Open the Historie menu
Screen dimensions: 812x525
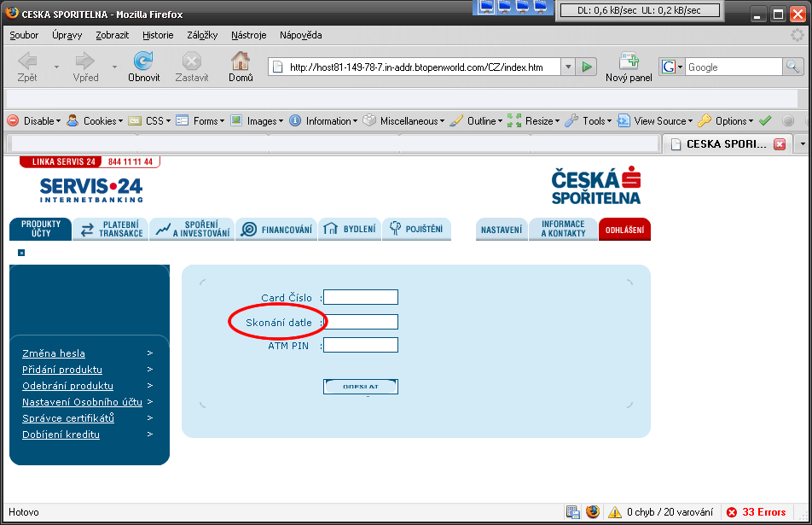point(158,35)
